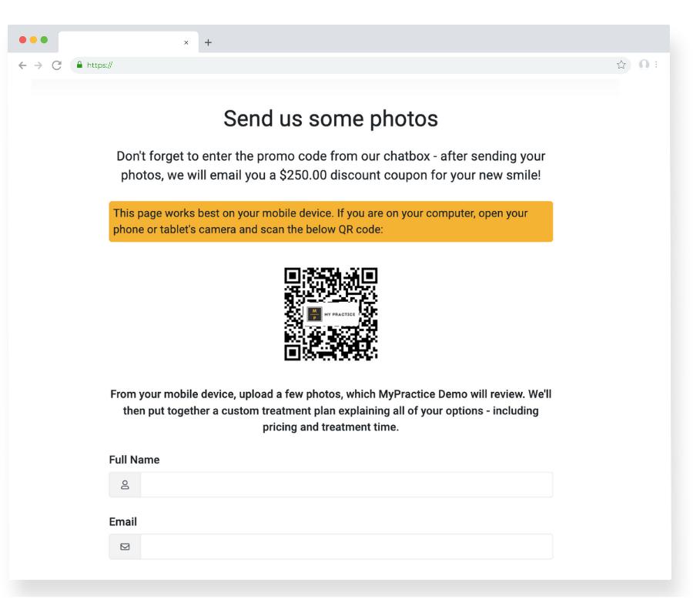
Task: Reload the page with the refresh icon
Action: tap(56, 65)
